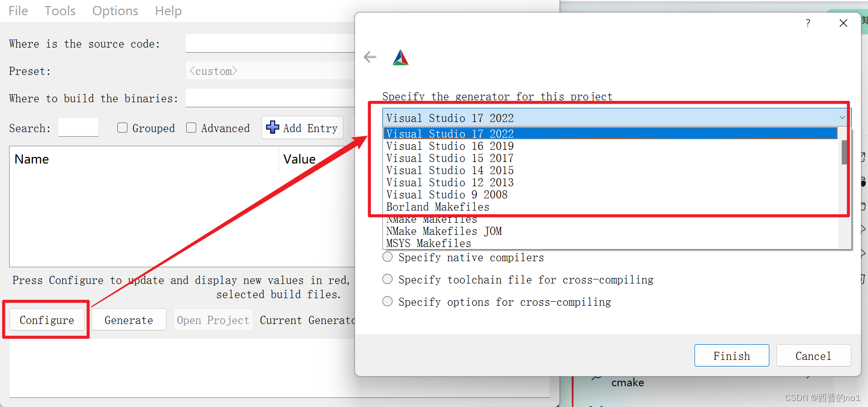Image resolution: width=868 pixels, height=407 pixels.
Task: Open the generator combo box showing Visual Studio 17 2022
Action: click(x=617, y=118)
